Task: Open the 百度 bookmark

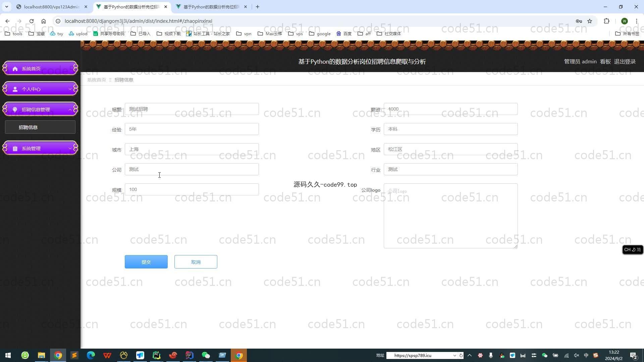Action: pos(344,34)
